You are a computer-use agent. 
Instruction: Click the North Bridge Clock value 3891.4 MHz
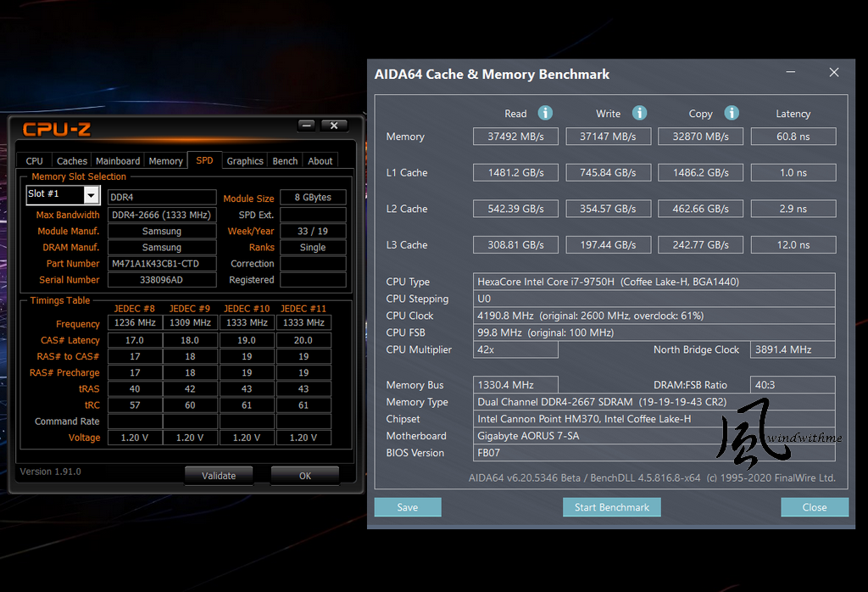(793, 349)
